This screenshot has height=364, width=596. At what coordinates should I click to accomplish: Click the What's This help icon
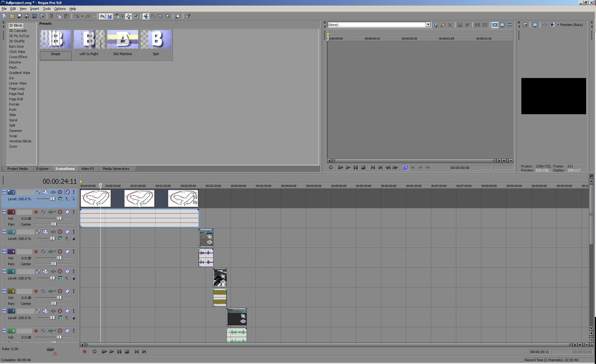click(188, 16)
